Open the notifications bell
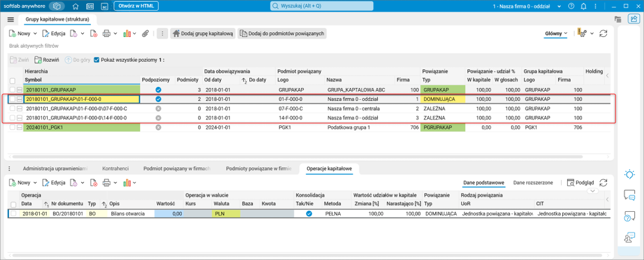644x260 pixels. point(584,6)
